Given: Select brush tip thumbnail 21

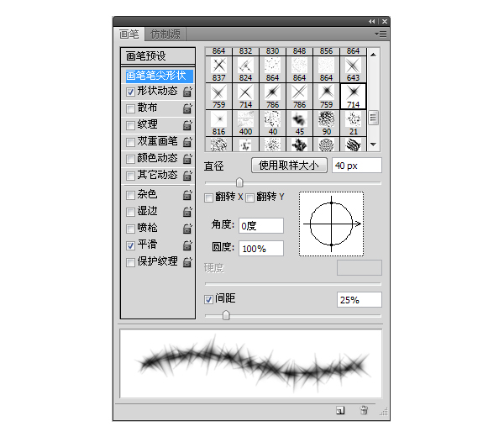Looking at the screenshot, I should [x=353, y=123].
